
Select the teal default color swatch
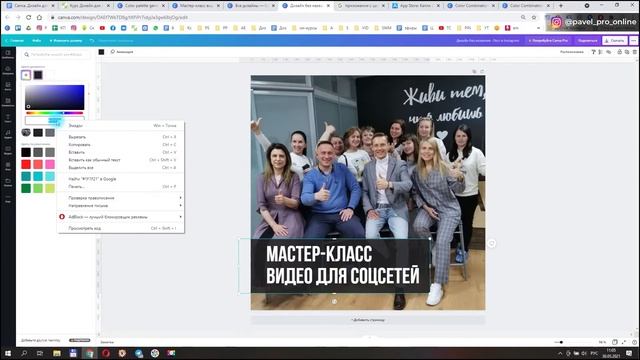pos(26,176)
